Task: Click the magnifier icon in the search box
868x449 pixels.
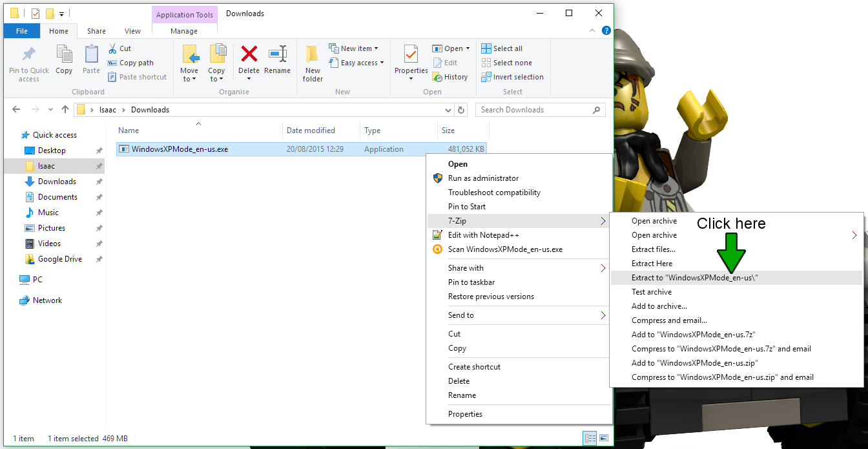Action: coord(596,110)
